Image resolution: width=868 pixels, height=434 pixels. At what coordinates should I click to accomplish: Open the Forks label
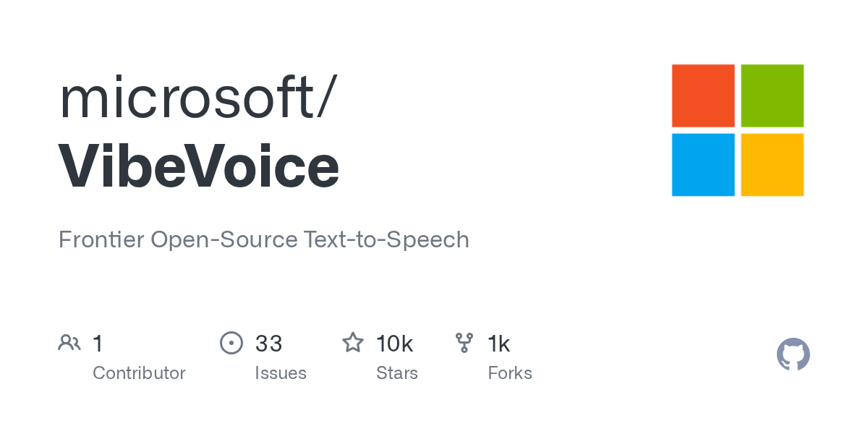[510, 373]
